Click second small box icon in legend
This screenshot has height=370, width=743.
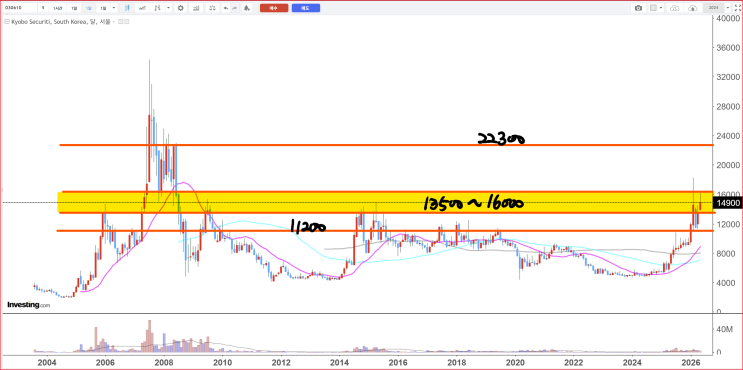click(127, 22)
